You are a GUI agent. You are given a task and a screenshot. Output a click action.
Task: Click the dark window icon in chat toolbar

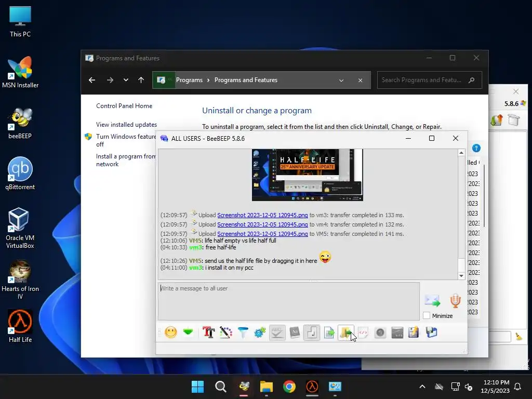click(x=397, y=332)
